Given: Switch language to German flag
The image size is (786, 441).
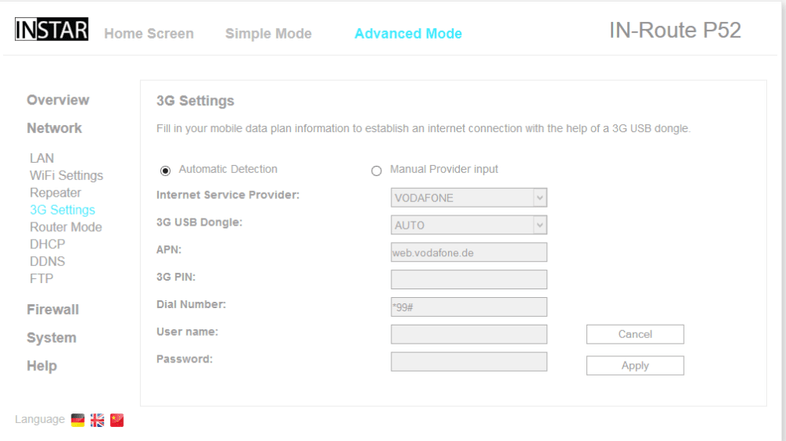Looking at the screenshot, I should pos(78,420).
